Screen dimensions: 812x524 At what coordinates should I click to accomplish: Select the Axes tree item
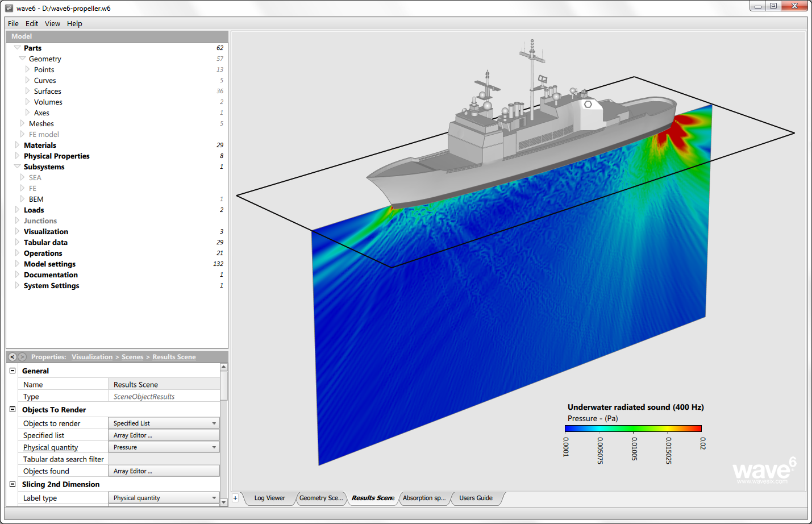(41, 113)
